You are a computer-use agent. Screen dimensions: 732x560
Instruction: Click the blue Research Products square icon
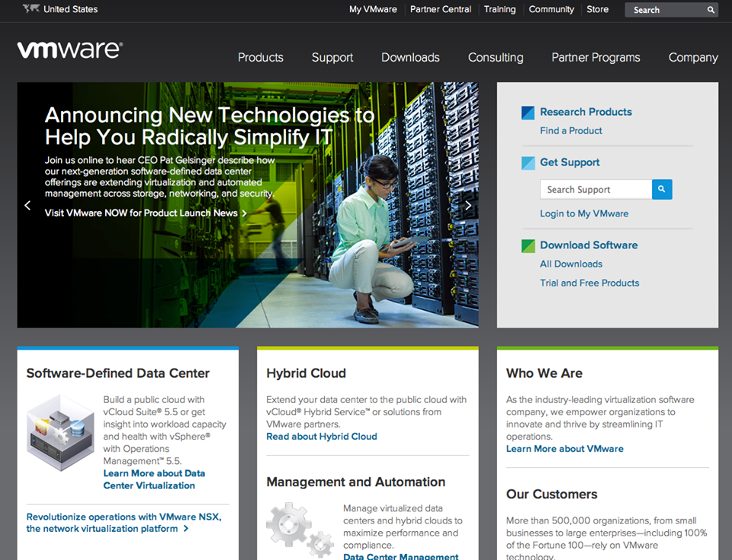point(528,113)
